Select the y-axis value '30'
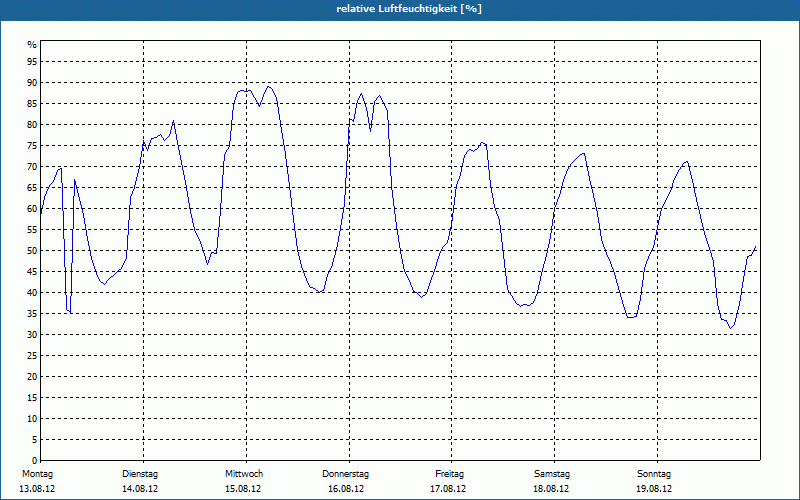This screenshot has height=500, width=800. (32, 335)
